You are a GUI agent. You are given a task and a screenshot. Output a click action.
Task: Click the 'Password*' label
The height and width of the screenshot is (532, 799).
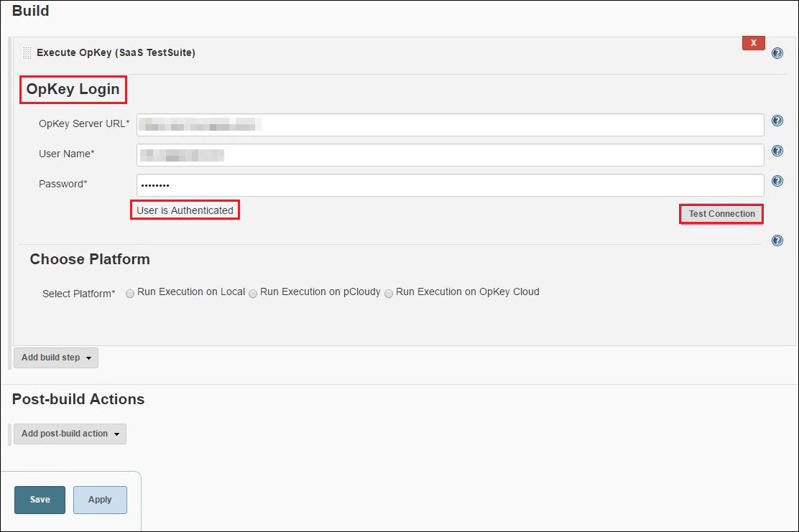click(63, 184)
